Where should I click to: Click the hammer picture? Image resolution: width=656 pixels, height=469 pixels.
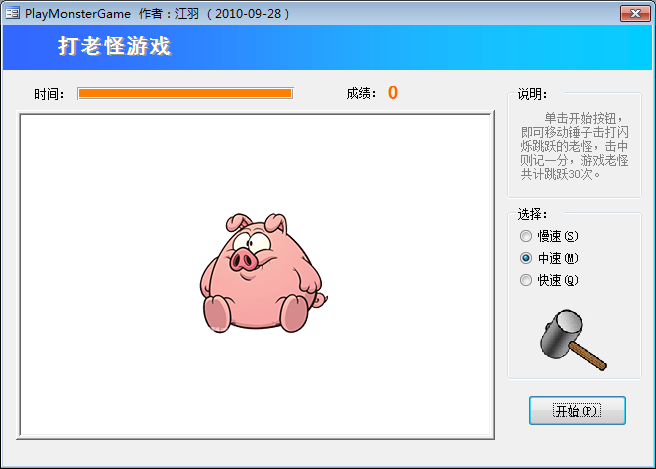point(573,340)
